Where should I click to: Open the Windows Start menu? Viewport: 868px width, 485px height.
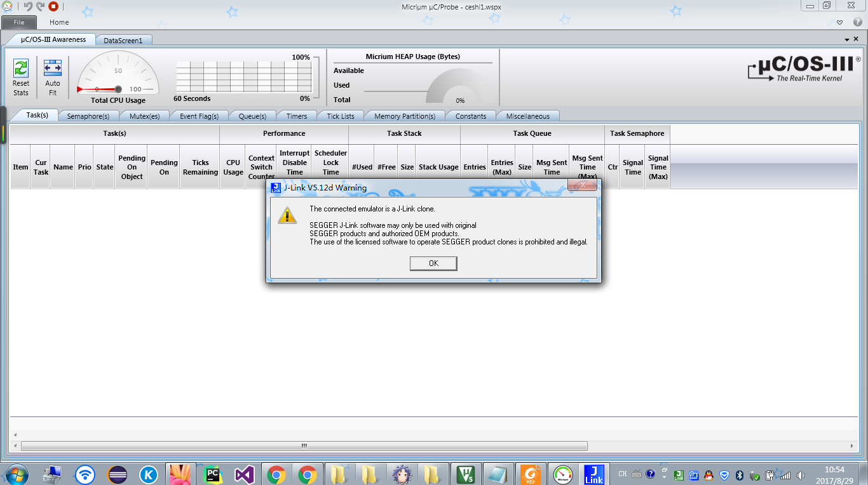[x=17, y=474]
